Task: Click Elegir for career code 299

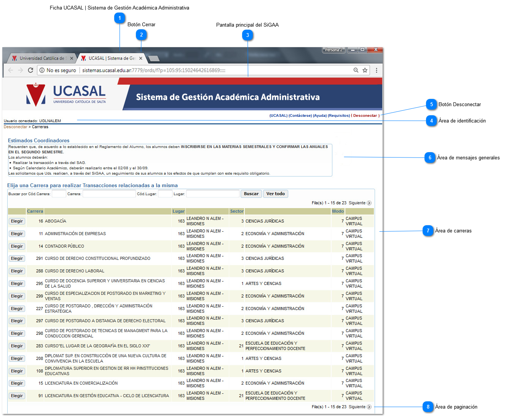Action: [17, 296]
